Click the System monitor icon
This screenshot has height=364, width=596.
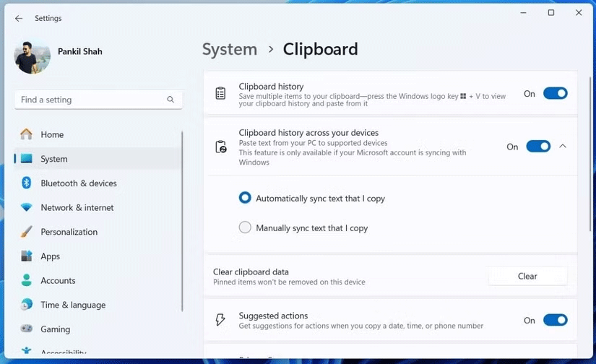click(26, 158)
